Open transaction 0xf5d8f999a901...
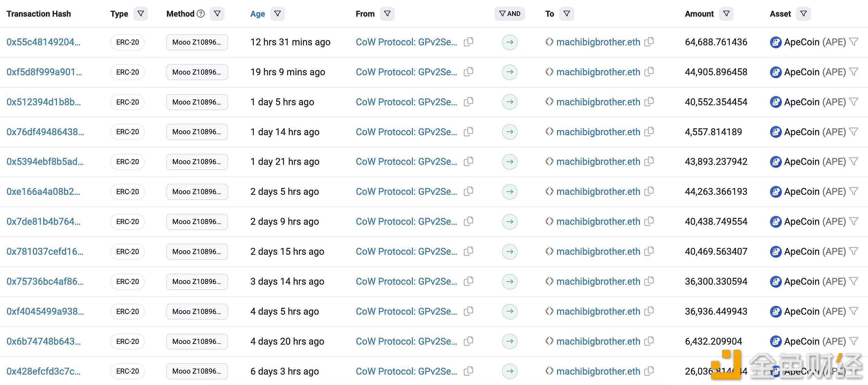 pyautogui.click(x=44, y=72)
